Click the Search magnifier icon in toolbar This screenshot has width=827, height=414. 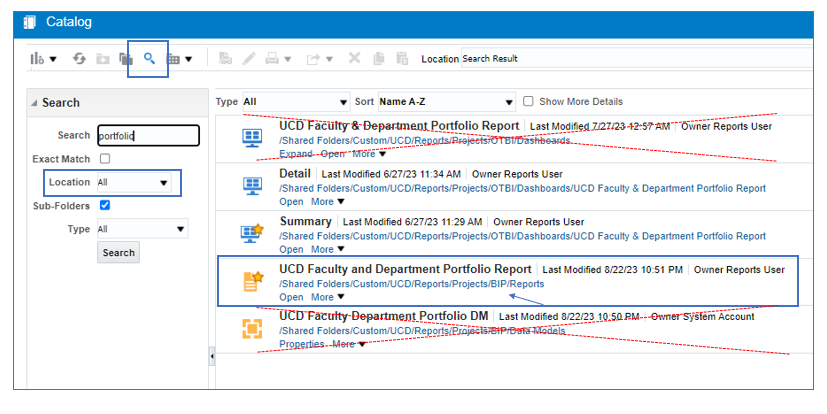click(149, 59)
